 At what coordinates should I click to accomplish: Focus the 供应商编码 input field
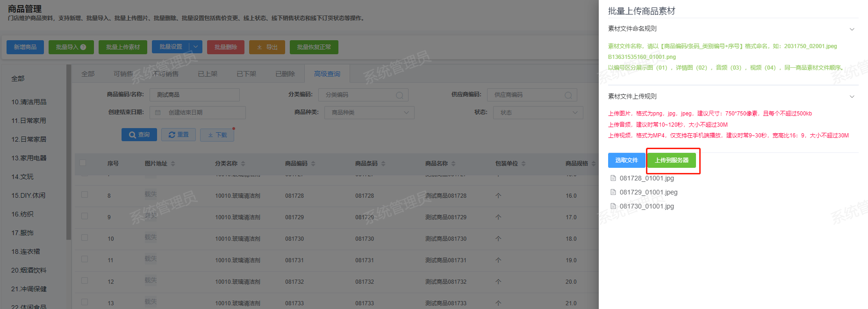point(532,95)
